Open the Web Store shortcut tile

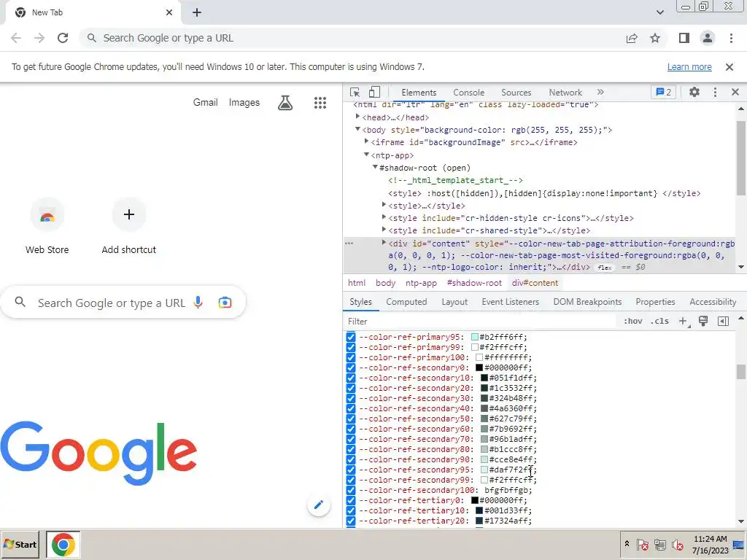47,226
